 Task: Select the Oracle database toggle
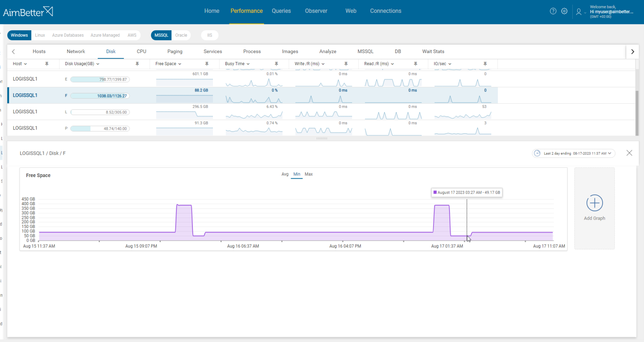coord(181,35)
